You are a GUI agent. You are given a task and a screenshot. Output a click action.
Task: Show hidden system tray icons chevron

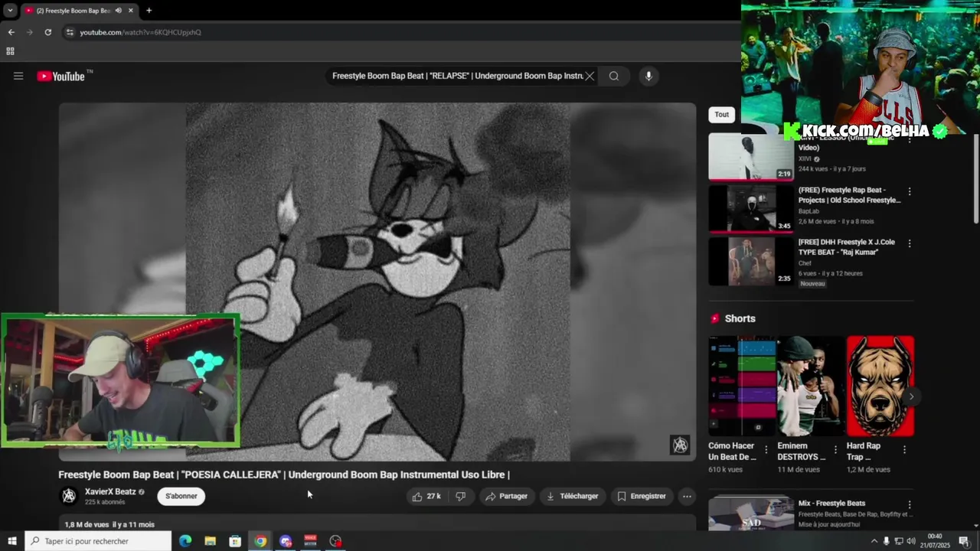click(x=874, y=541)
